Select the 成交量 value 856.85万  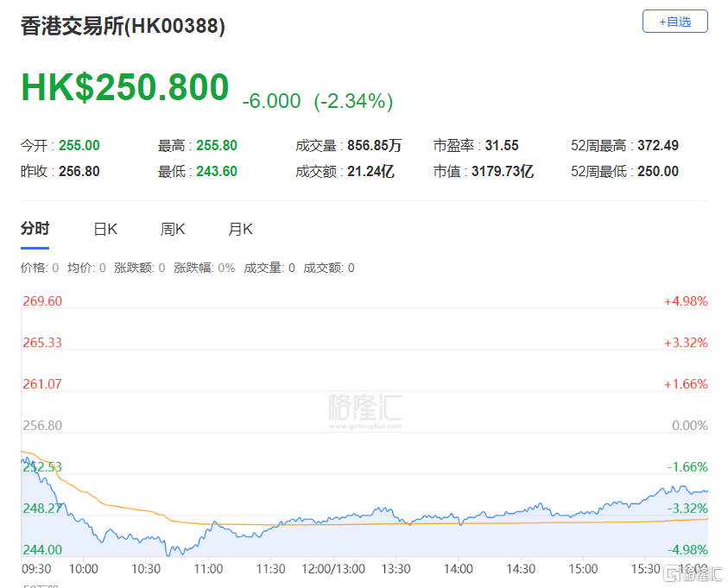pyautogui.click(x=375, y=145)
